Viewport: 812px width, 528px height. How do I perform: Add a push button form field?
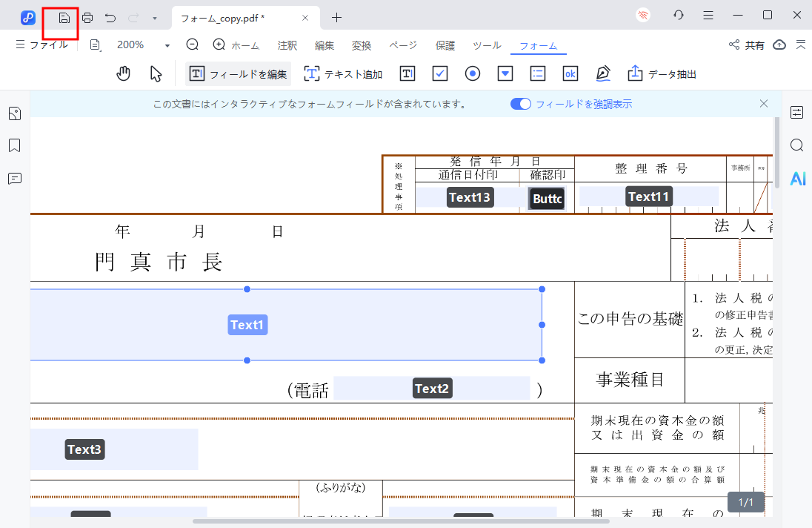click(x=570, y=73)
